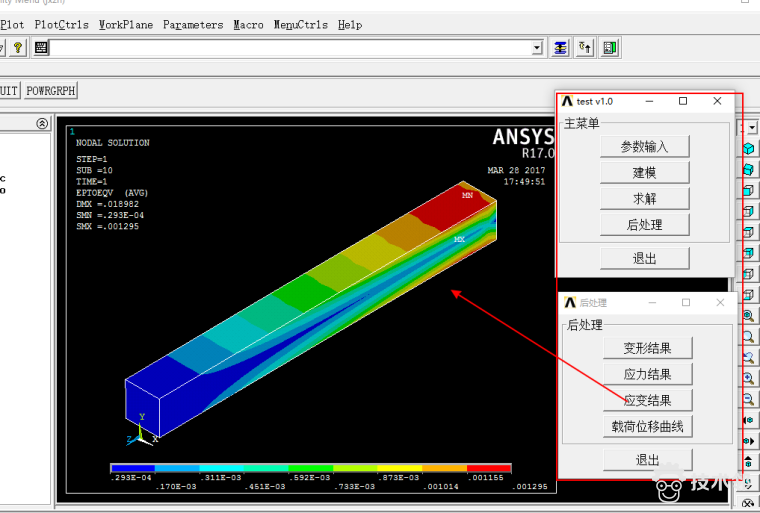Click the 参数输入 button in test v1.0
This screenshot has width=760, height=513.
[x=644, y=146]
